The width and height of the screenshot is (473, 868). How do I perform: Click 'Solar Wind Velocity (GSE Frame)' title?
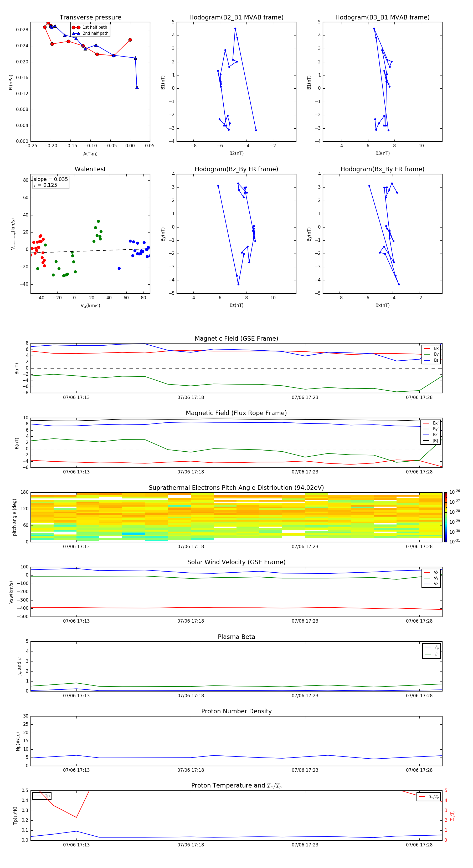[x=236, y=562]
